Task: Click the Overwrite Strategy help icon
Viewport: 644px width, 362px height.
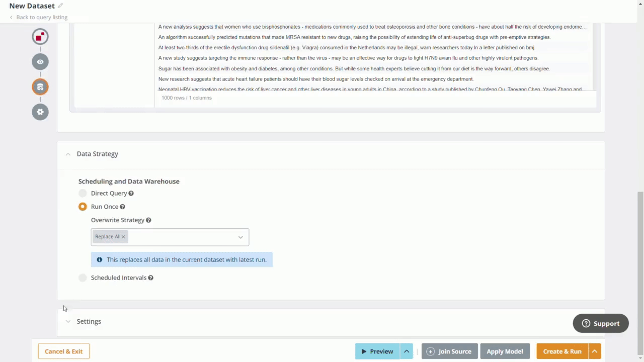Action: coord(148,220)
